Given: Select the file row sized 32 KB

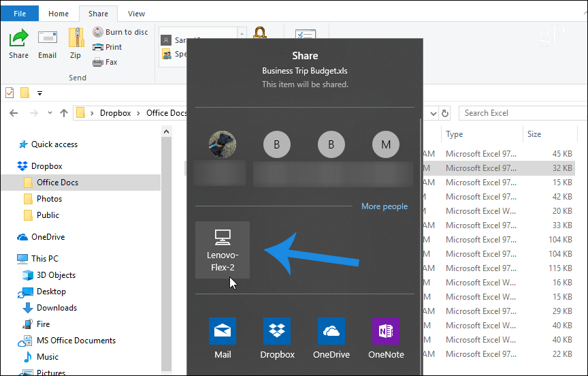Looking at the screenshot, I should (499, 168).
